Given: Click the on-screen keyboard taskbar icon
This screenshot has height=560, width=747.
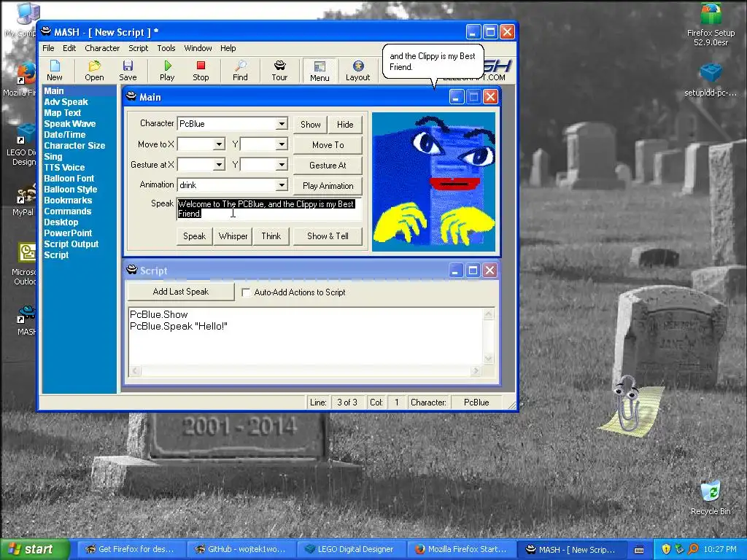Looking at the screenshot, I should click(639, 550).
